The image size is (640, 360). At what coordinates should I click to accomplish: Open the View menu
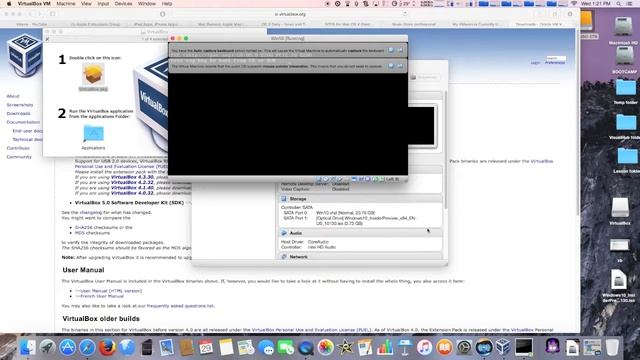coord(86,4)
